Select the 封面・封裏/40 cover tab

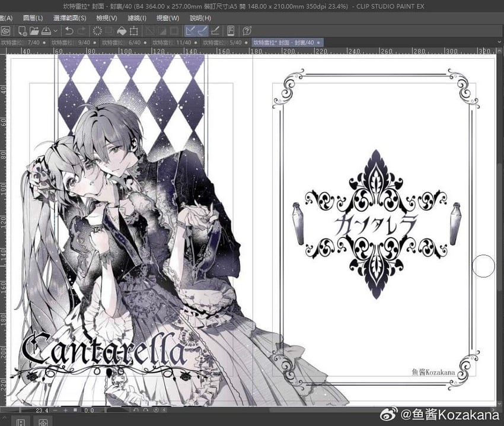(x=288, y=43)
